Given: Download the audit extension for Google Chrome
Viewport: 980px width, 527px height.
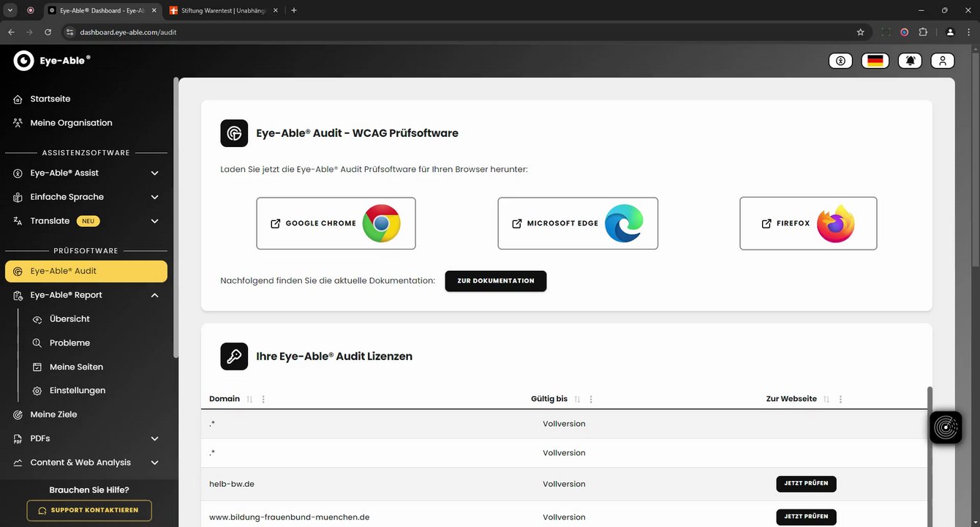Looking at the screenshot, I should tap(336, 223).
